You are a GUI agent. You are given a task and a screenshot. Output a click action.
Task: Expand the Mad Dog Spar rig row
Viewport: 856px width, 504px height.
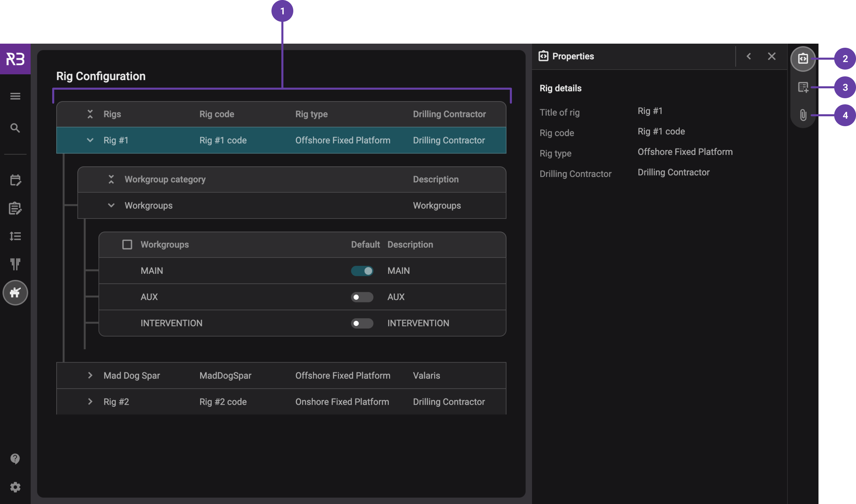90,375
